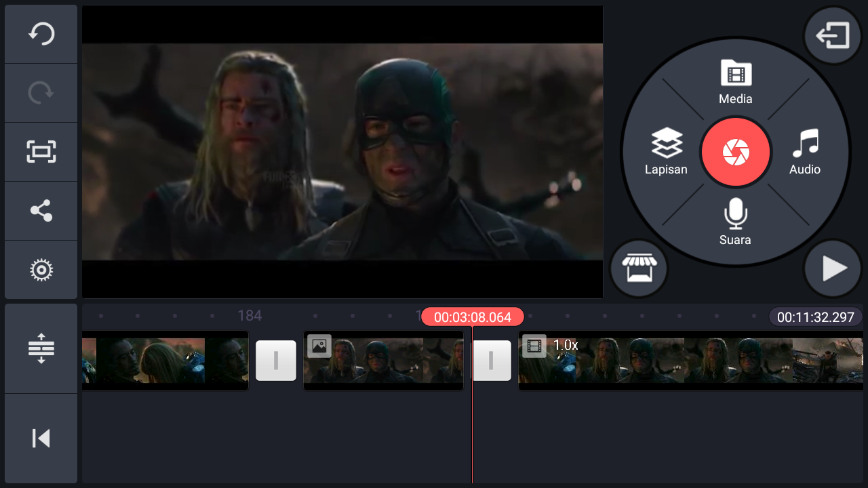
Task: Expand timeline tracks icon
Action: (41, 348)
